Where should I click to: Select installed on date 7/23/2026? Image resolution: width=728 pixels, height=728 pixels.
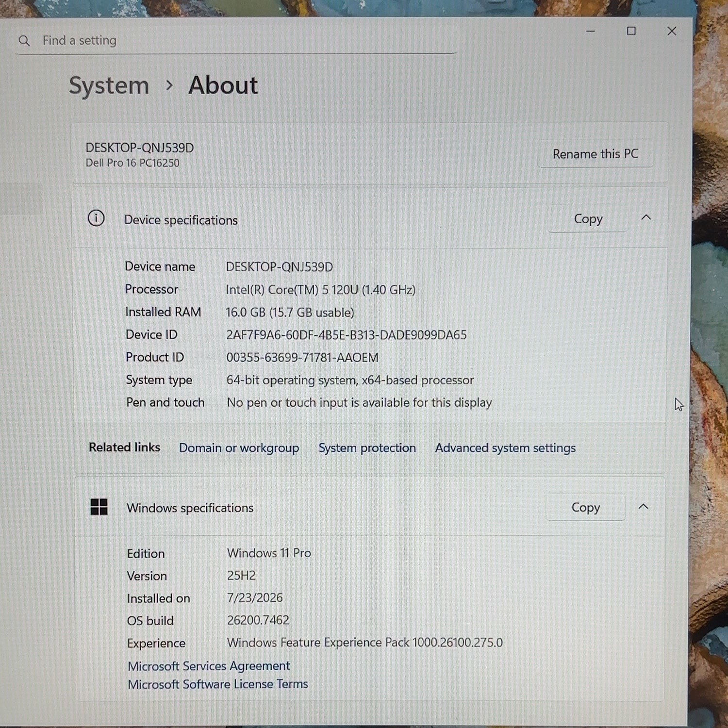coord(255,598)
